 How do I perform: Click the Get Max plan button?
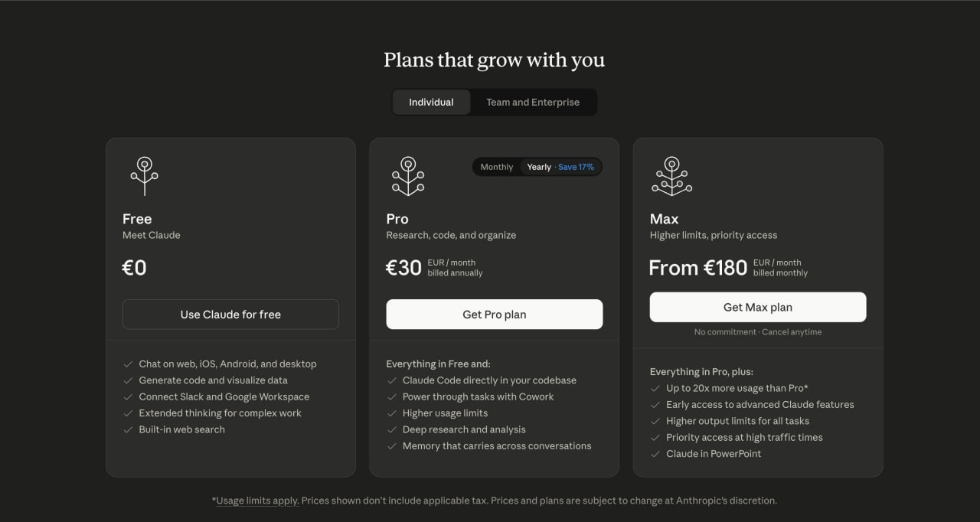pos(757,307)
